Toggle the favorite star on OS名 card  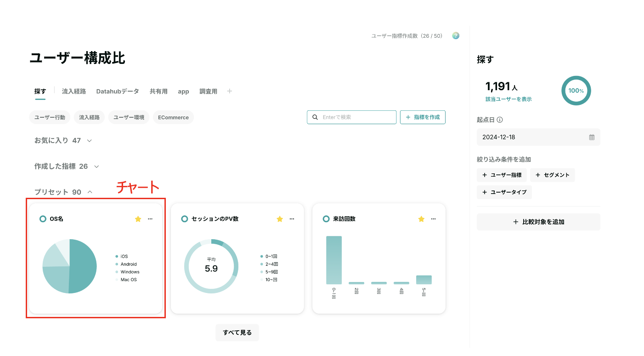pos(138,219)
